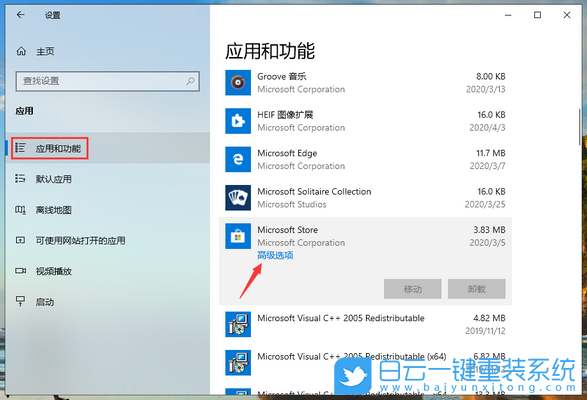The image size is (587, 400).
Task: Click the 3.83 MB size value
Action: click(489, 230)
